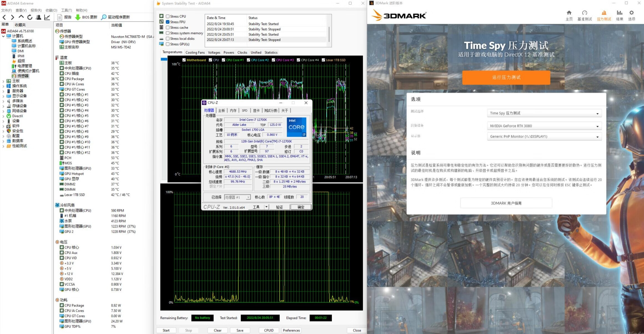This screenshot has height=334, width=644.
Task: Open 3DMark options gear icon
Action: [632, 13]
